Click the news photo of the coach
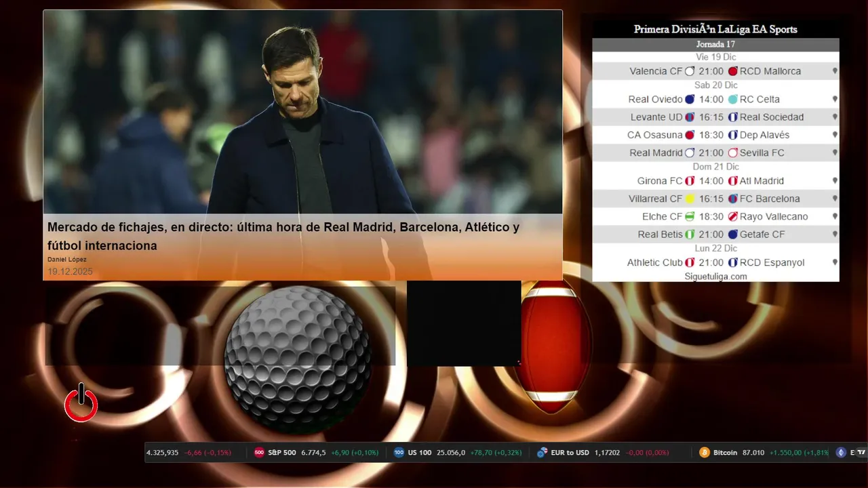868x488 pixels. tap(302, 112)
